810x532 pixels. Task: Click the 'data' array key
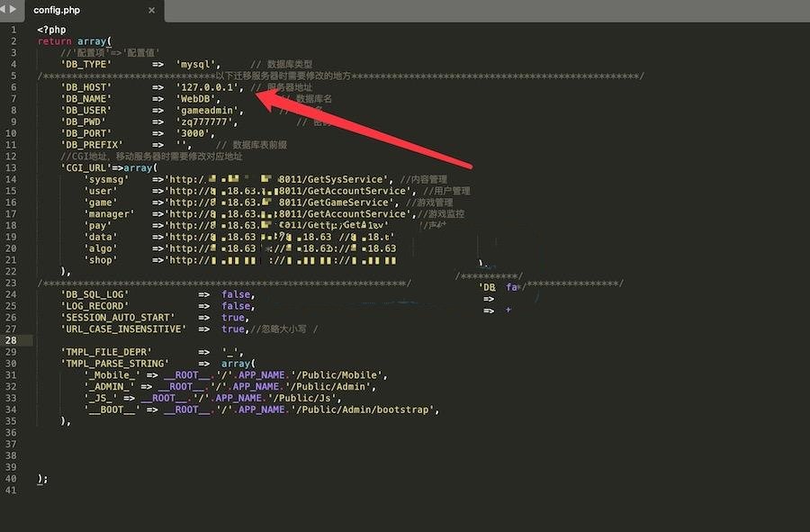click(100, 237)
